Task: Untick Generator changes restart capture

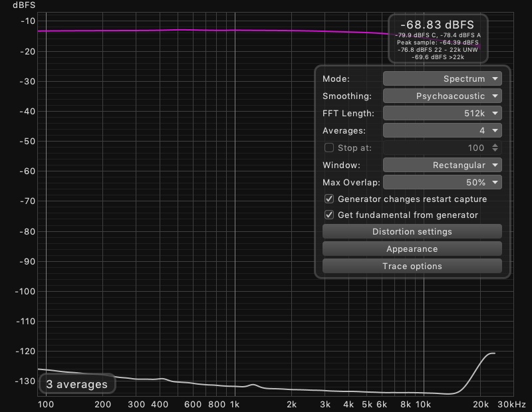Action: pos(329,199)
